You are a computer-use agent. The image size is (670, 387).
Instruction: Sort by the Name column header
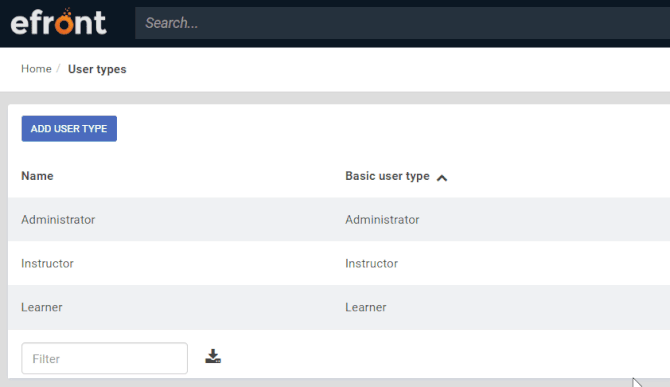pyautogui.click(x=37, y=176)
